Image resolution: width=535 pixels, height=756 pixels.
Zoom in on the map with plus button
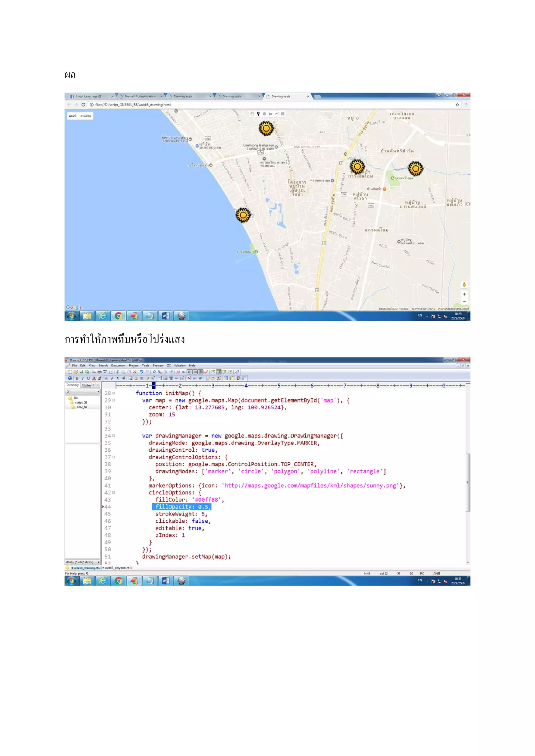464,294
